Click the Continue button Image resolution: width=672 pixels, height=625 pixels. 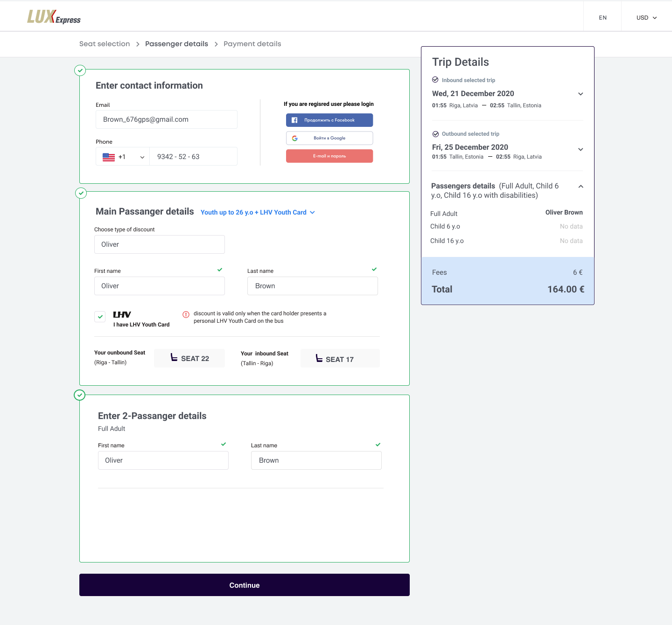coord(245,585)
